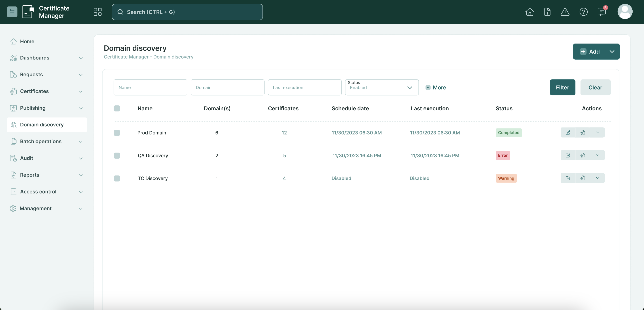Click the Clear button
The image size is (644, 310).
595,87
